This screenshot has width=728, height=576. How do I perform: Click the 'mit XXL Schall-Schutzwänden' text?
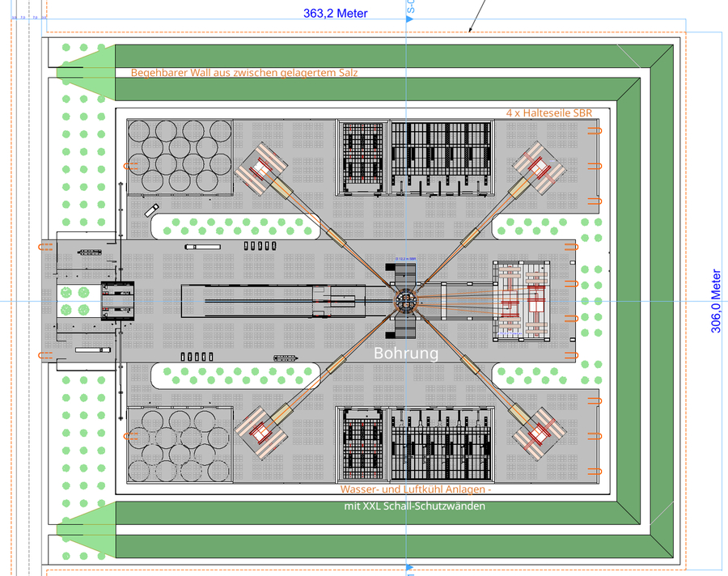click(x=414, y=506)
